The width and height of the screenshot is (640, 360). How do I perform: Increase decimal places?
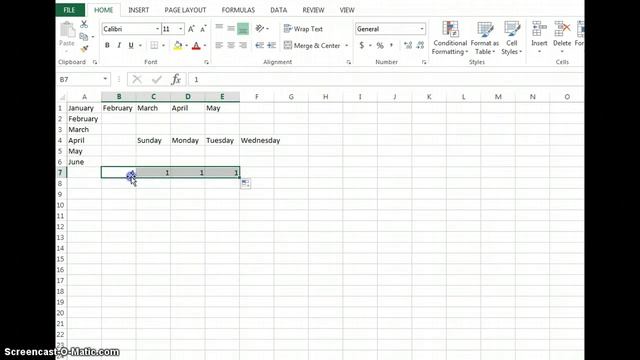pyautogui.click(x=408, y=45)
